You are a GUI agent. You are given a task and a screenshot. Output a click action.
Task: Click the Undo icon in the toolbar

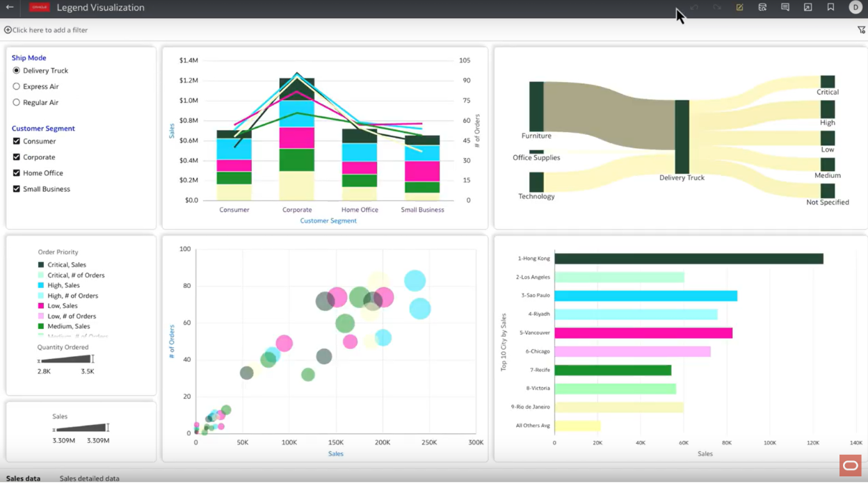(x=693, y=7)
